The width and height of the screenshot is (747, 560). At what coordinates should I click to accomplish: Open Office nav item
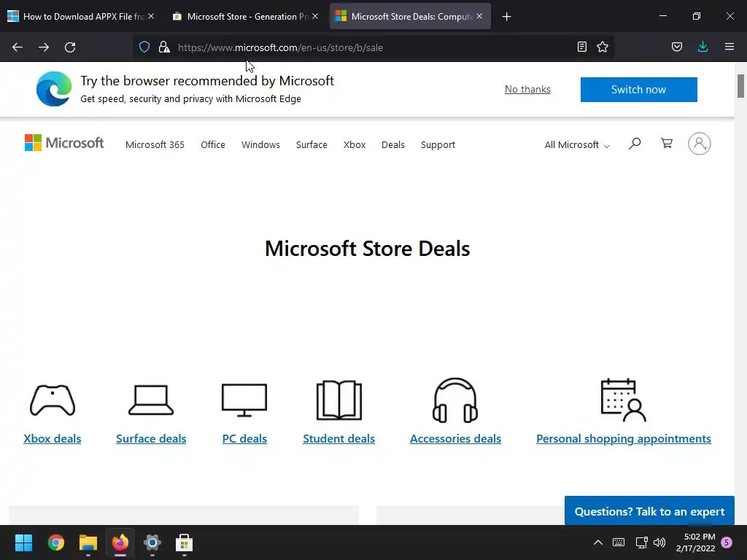tap(213, 145)
